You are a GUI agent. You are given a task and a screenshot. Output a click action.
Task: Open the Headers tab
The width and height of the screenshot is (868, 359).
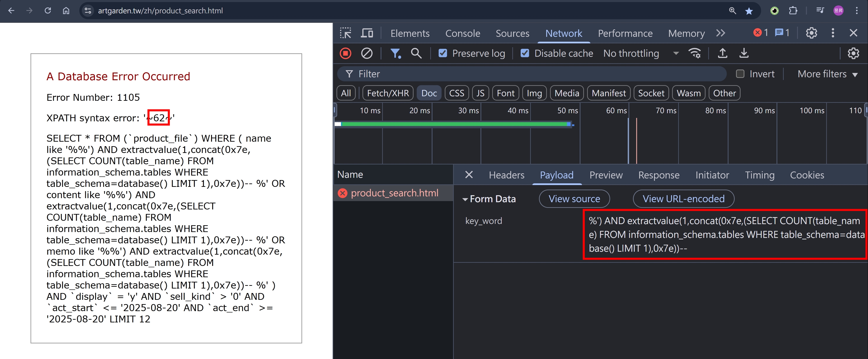click(x=506, y=175)
